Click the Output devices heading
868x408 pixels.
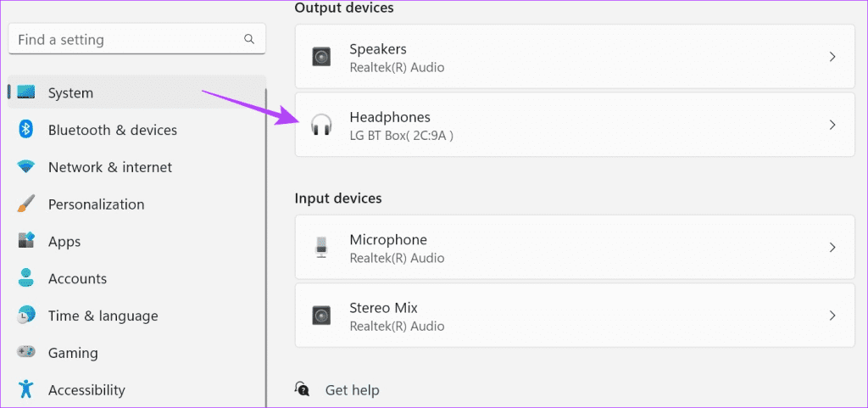[x=344, y=8]
